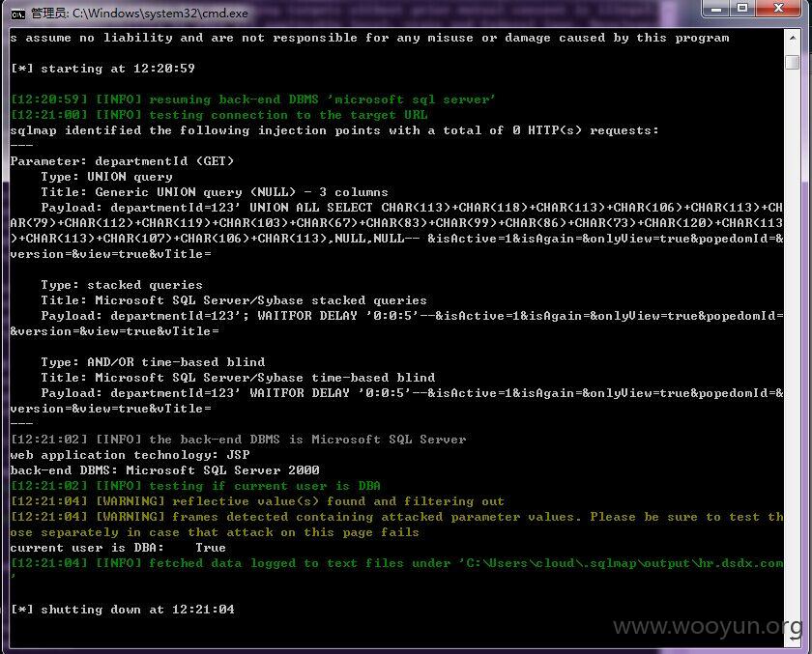Click 'web application technology: JSP' line
Image resolution: width=812 pixels, height=654 pixels.
(130, 455)
